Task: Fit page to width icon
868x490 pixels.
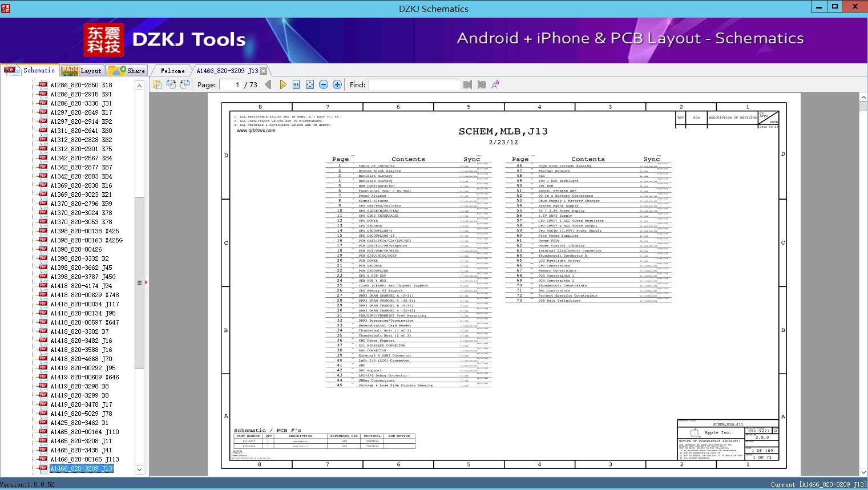Action: (x=296, y=84)
